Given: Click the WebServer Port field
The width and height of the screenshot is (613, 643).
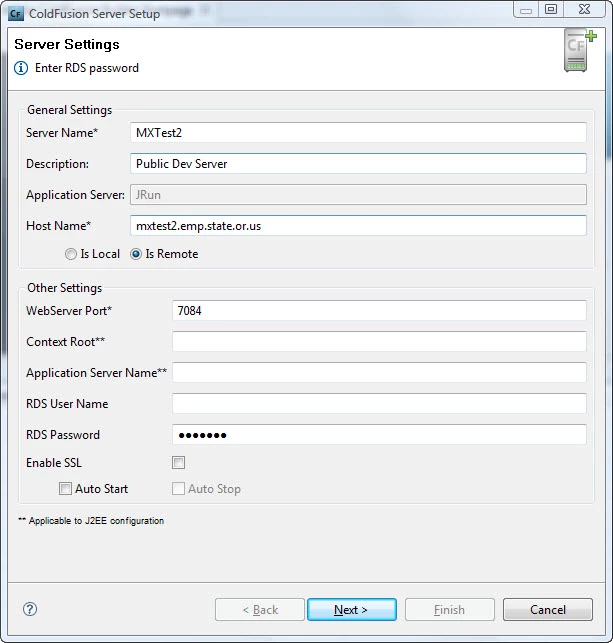Looking at the screenshot, I should 379,311.
